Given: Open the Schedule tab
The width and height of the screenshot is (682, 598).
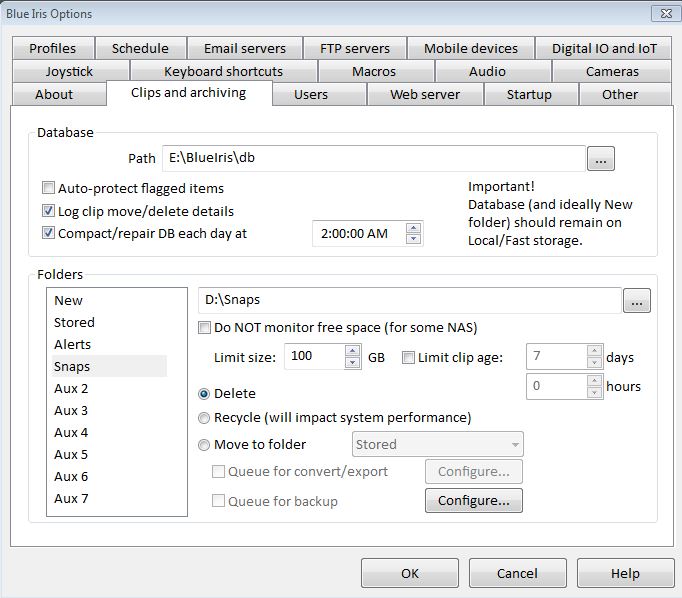Looking at the screenshot, I should click(140, 48).
